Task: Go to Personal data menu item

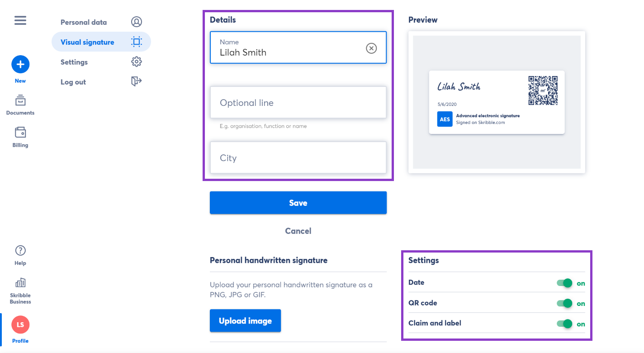Action: click(84, 22)
